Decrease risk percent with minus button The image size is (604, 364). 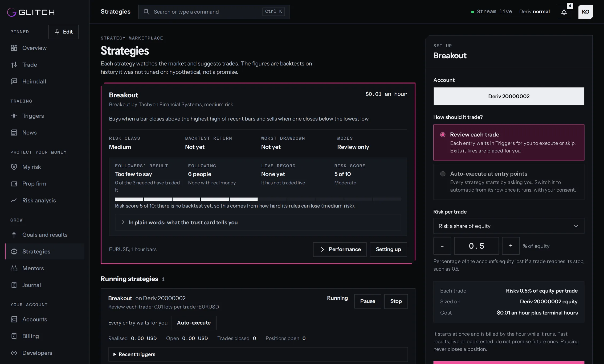pyautogui.click(x=442, y=246)
